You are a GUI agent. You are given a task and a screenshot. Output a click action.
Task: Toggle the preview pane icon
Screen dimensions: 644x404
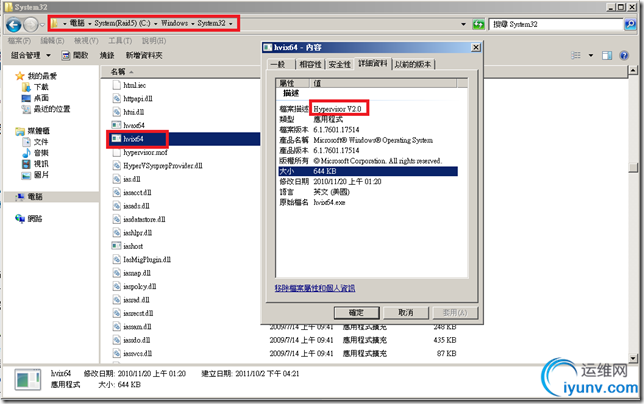pos(607,55)
